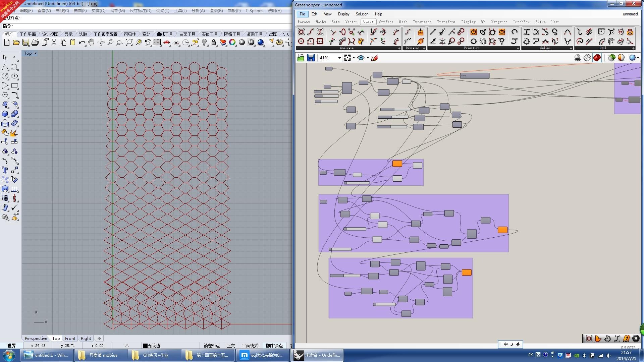Expand the Analysis panel dropdown
The width and height of the screenshot is (644, 362).
tap(399, 48)
